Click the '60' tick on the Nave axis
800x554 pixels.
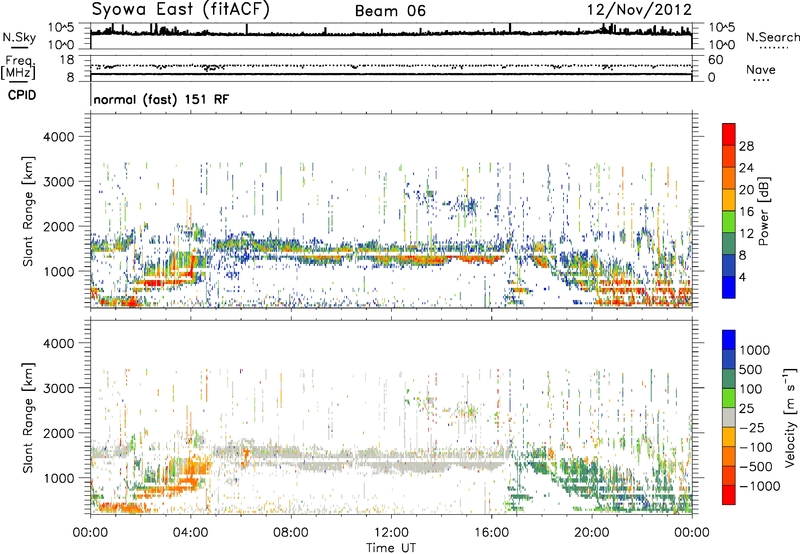pyautogui.click(x=715, y=60)
